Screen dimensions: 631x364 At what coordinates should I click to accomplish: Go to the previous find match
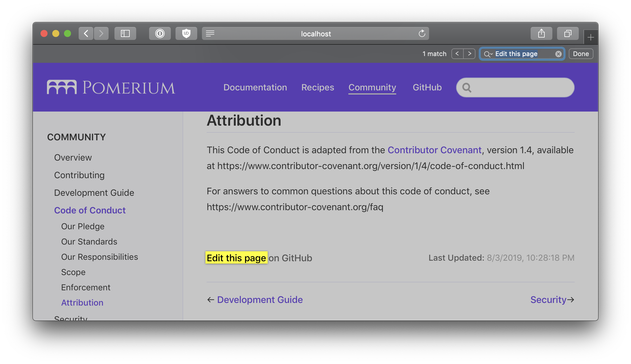pyautogui.click(x=457, y=54)
